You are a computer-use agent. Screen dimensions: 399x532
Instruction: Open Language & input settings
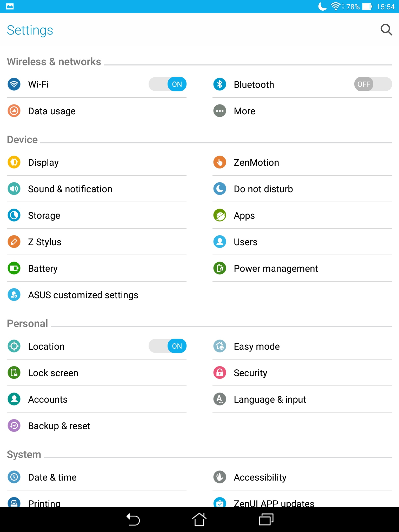click(302, 399)
